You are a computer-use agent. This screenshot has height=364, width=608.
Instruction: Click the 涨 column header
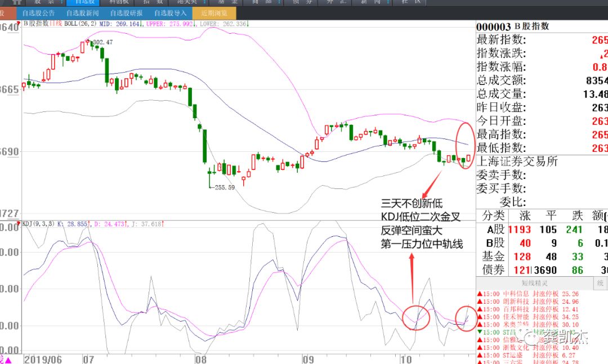click(x=525, y=215)
